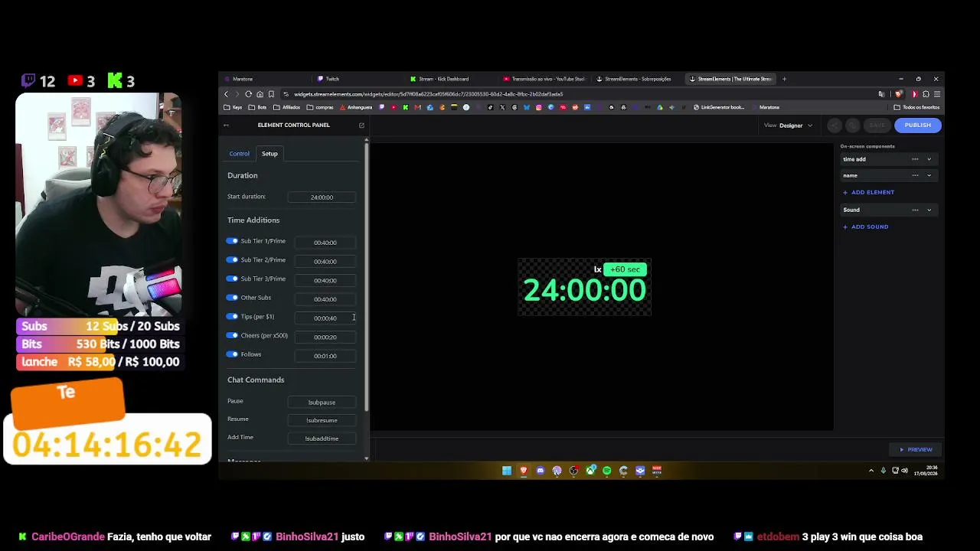Collapse the Element Control Panel with the back arrow
Screen dimensions: 980x551
[226, 126]
